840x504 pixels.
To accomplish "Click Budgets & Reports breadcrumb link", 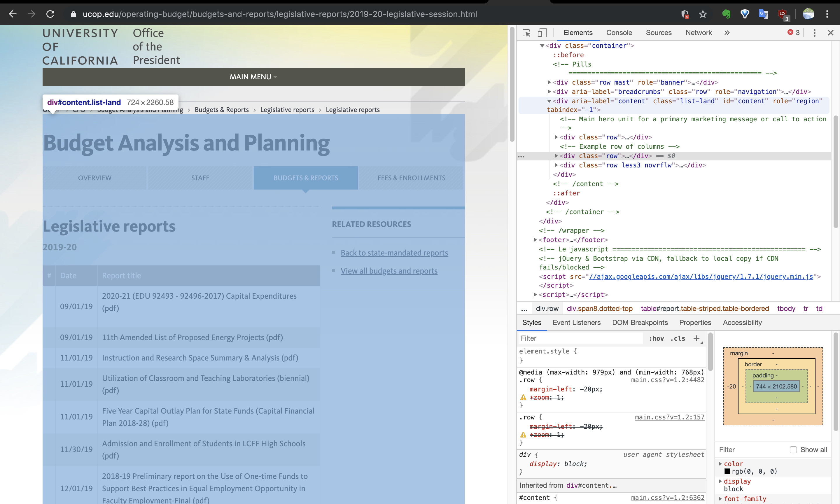I will (x=221, y=109).
